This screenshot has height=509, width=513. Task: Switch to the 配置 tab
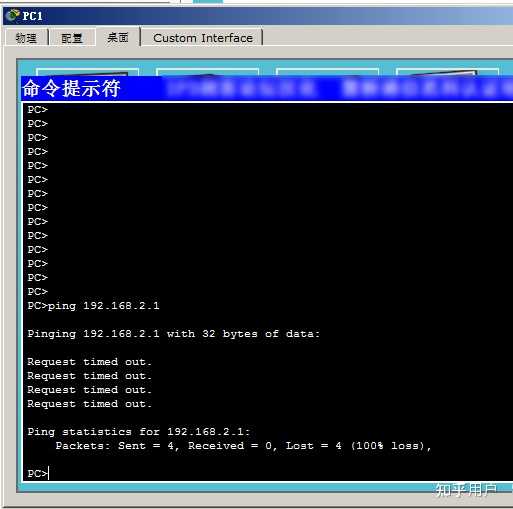(72, 38)
